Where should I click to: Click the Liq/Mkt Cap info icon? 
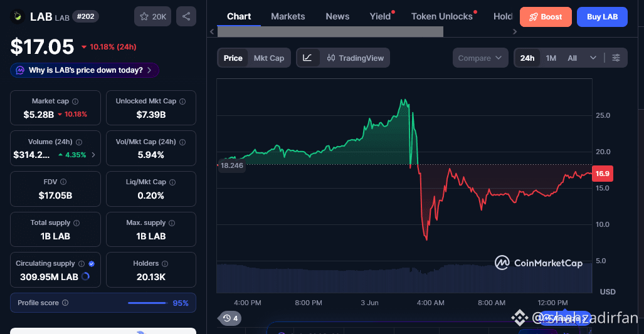tap(172, 182)
